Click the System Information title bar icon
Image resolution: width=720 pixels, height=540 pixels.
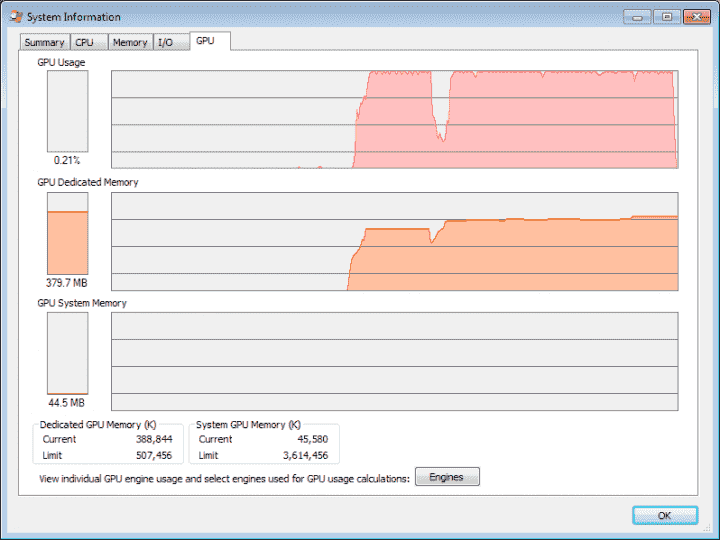point(16,17)
